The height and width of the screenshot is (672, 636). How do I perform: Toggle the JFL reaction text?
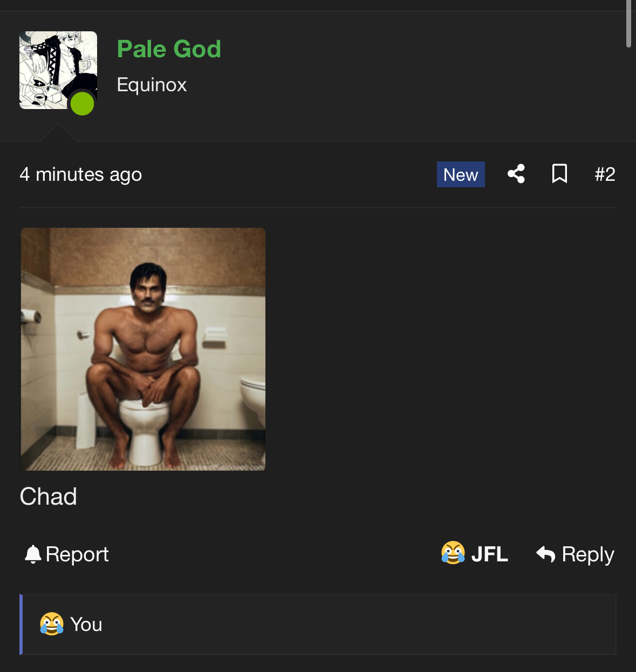[x=489, y=554]
